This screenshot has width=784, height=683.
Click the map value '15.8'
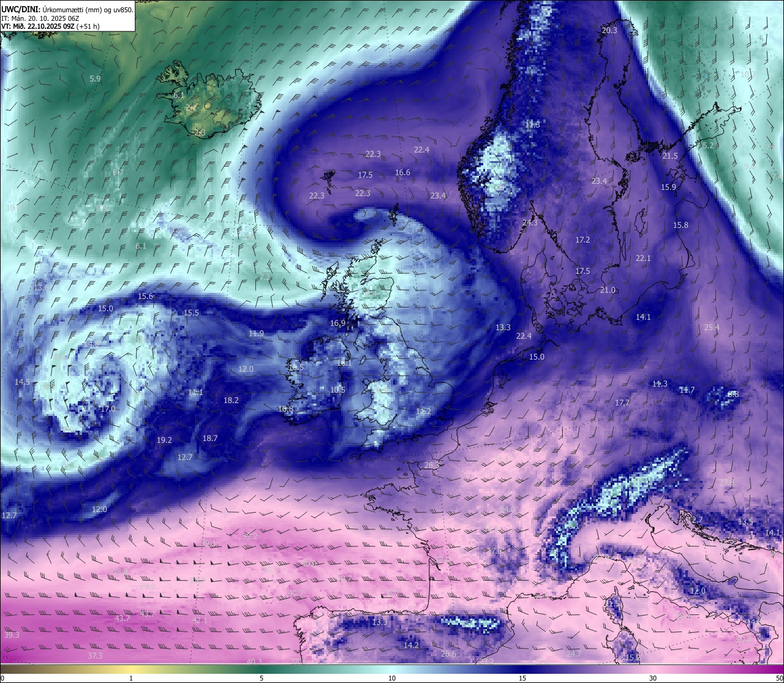point(680,225)
